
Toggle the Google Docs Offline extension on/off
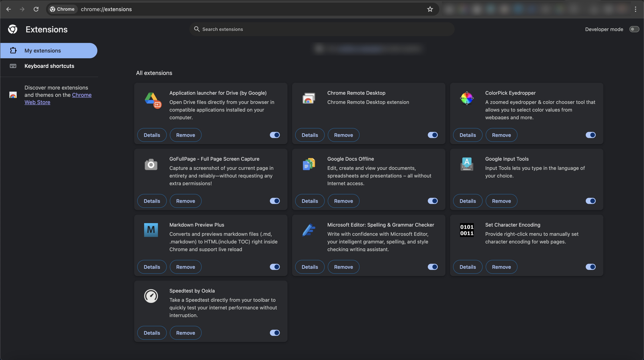tap(433, 201)
